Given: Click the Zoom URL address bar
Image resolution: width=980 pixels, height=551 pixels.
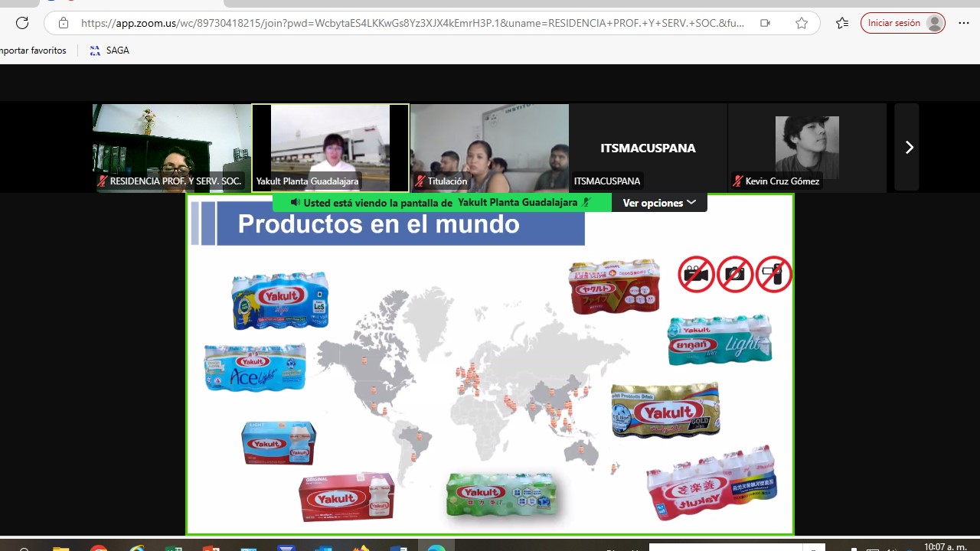Looking at the screenshot, I should [x=413, y=23].
